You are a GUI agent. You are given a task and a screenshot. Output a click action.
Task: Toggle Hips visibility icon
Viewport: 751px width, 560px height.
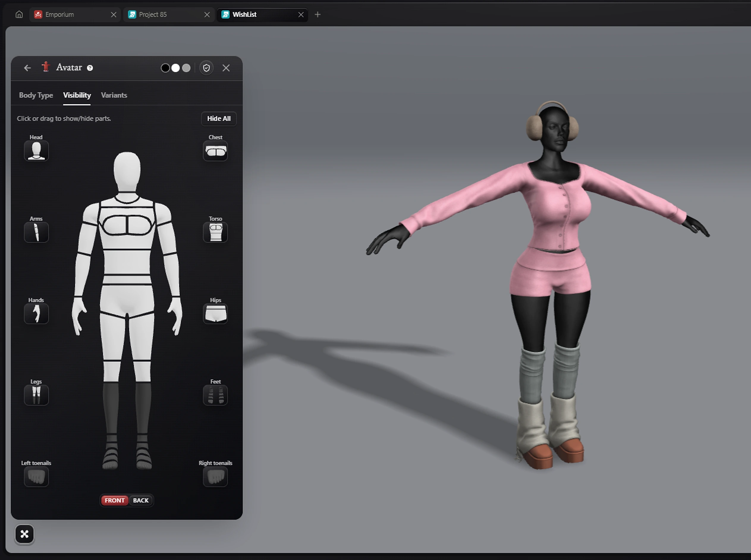(x=215, y=314)
